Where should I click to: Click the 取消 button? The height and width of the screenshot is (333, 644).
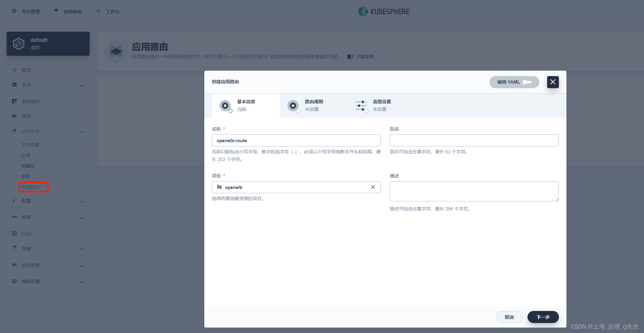tap(509, 317)
